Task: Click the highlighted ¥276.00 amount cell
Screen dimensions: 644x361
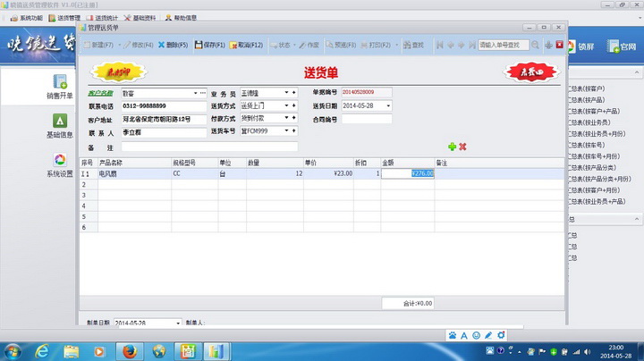Action: [x=408, y=173]
